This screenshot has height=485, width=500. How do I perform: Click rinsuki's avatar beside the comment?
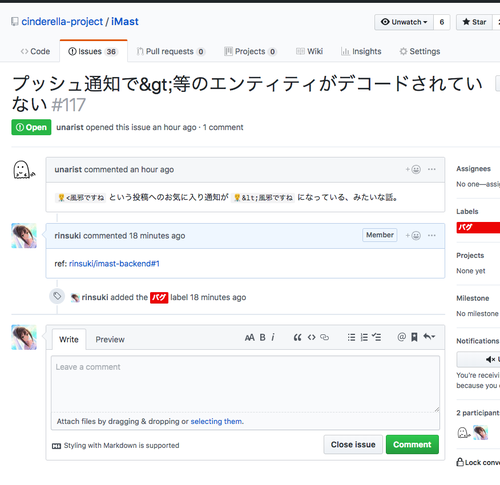(24, 236)
